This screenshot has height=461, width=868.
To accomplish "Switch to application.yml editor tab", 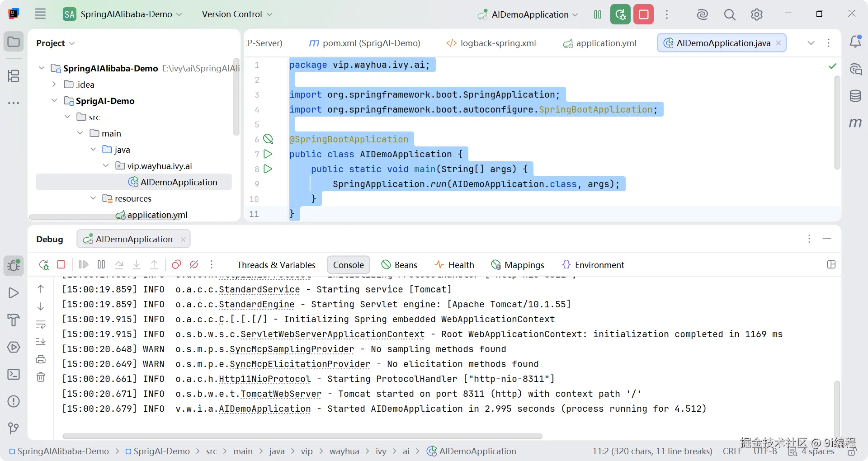I will pos(599,43).
